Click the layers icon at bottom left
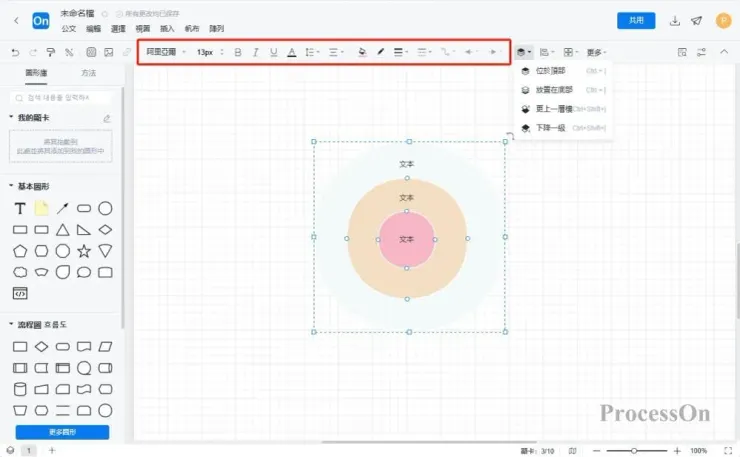Viewport: 740px width, 457px height. (x=10, y=450)
